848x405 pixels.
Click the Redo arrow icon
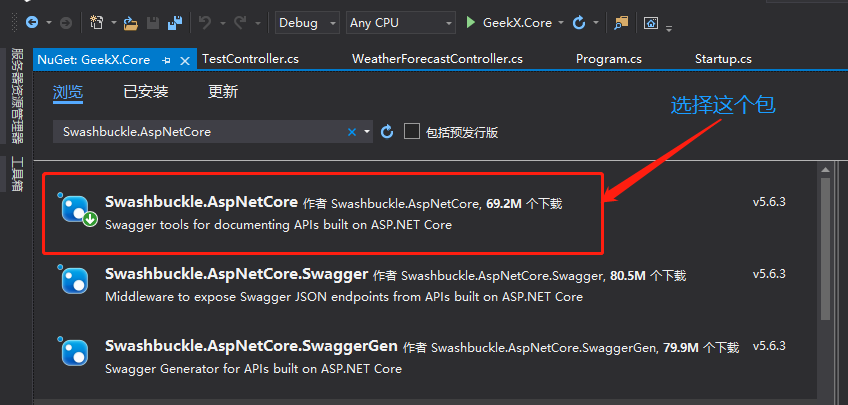click(x=240, y=23)
